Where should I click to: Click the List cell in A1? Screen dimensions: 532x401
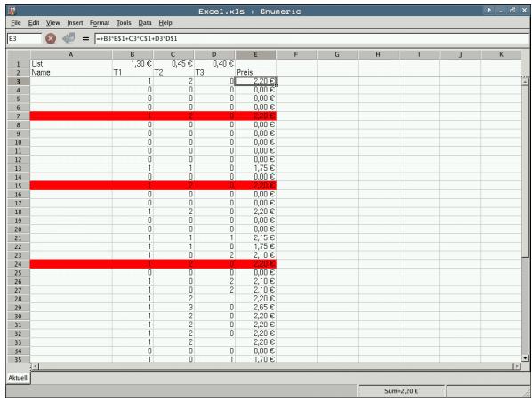71,64
